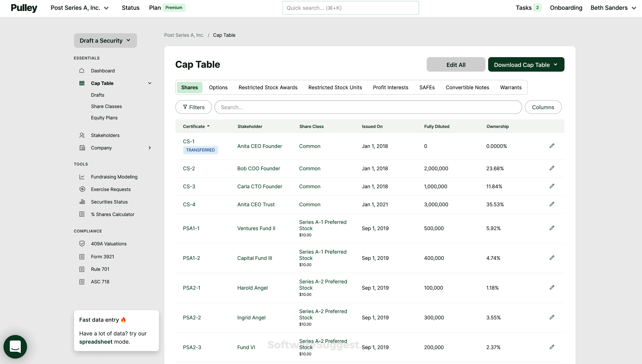
Task: Edit the CS-2 certificate with the pencil icon
Action: pyautogui.click(x=552, y=168)
